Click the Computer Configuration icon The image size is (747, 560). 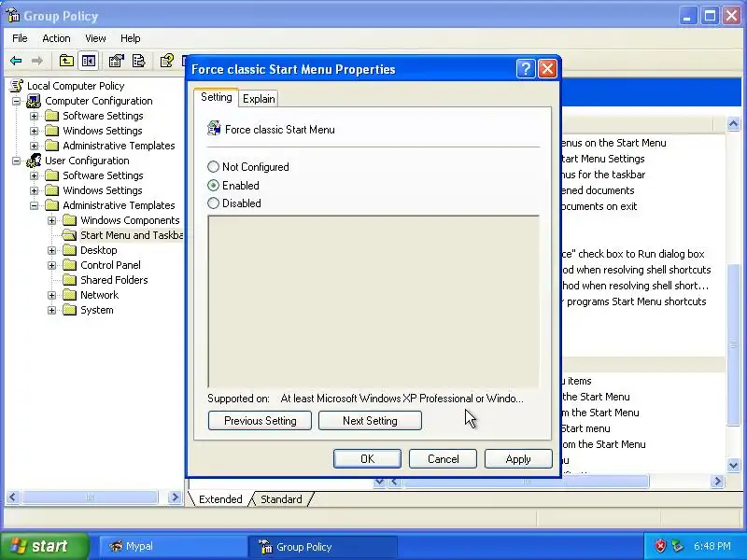point(34,101)
